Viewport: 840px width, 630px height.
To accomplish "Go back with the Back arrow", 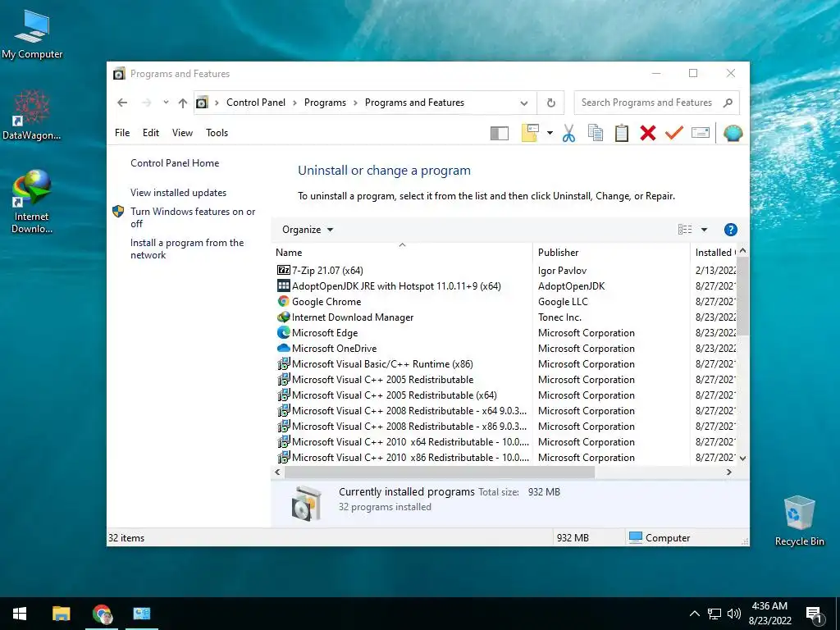I will pyautogui.click(x=122, y=103).
